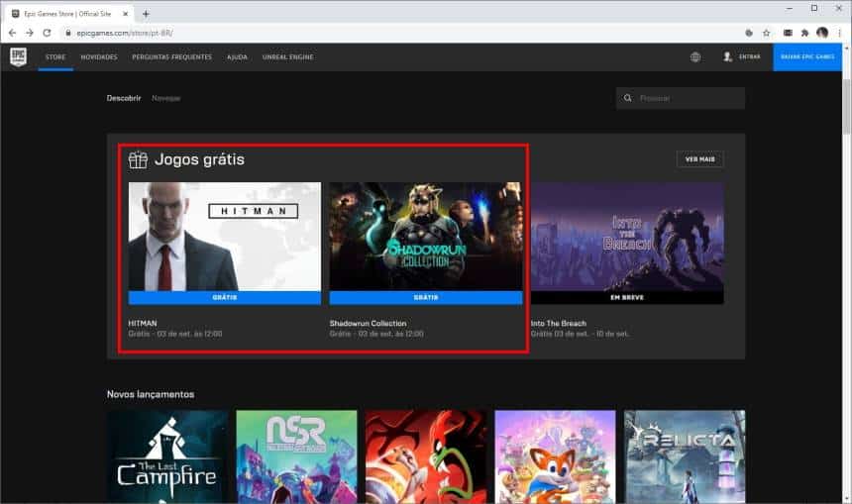852x504 pixels.
Task: Bookmark the page with the star icon
Action: (766, 33)
